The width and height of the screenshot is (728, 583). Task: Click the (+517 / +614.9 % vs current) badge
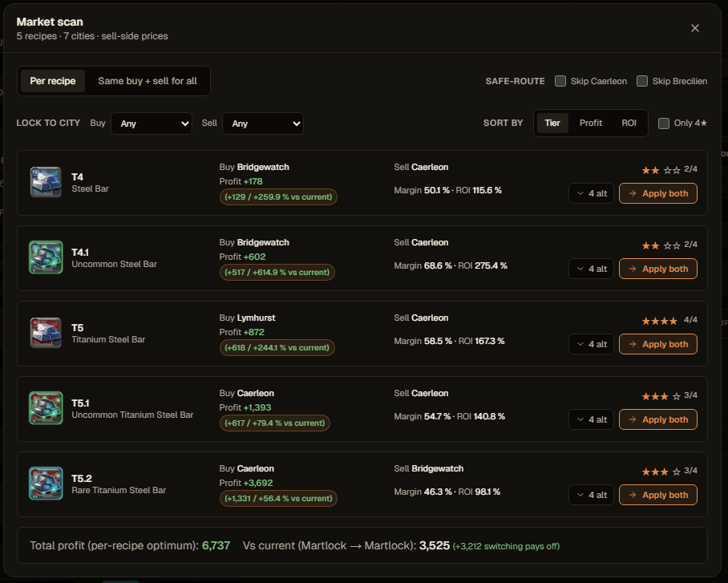[277, 272]
